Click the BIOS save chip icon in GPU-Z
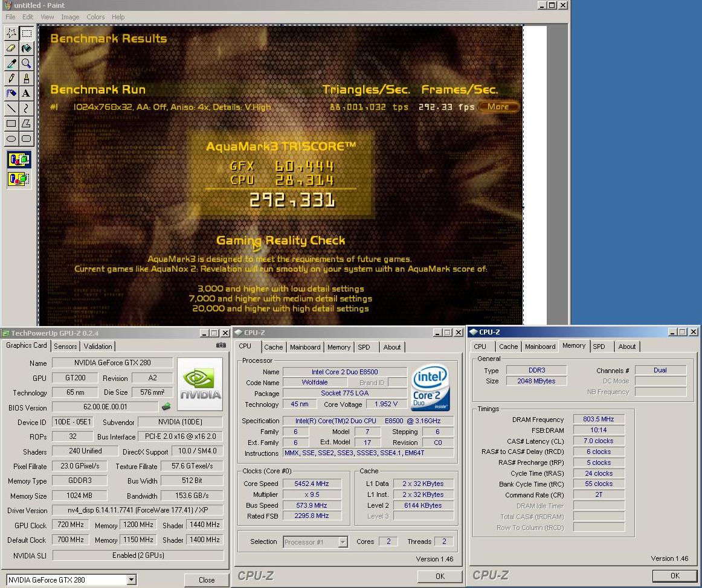 tap(166, 406)
